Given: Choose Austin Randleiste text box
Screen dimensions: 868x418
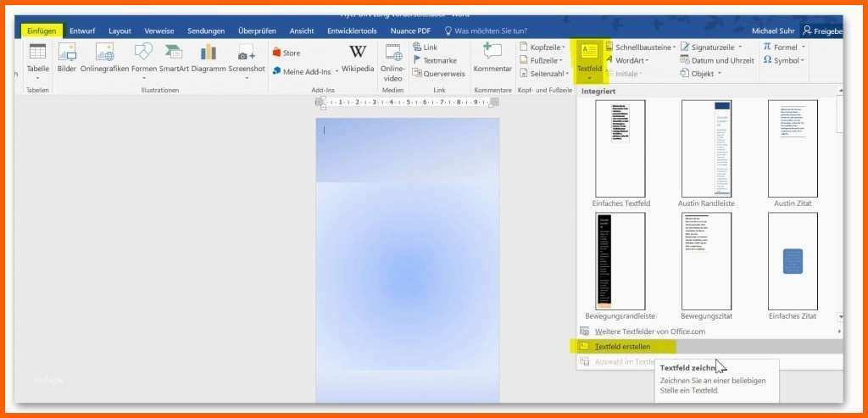Looking at the screenshot, I should point(706,148).
